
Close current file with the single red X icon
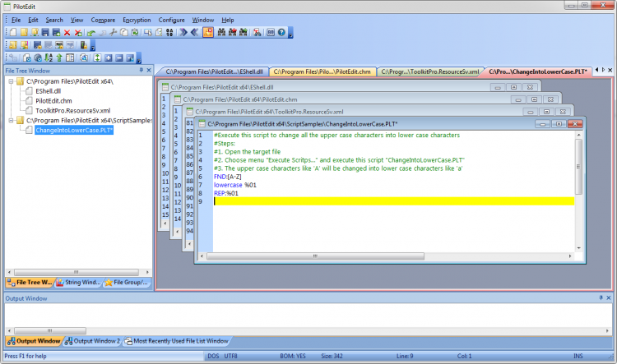[x=67, y=32]
